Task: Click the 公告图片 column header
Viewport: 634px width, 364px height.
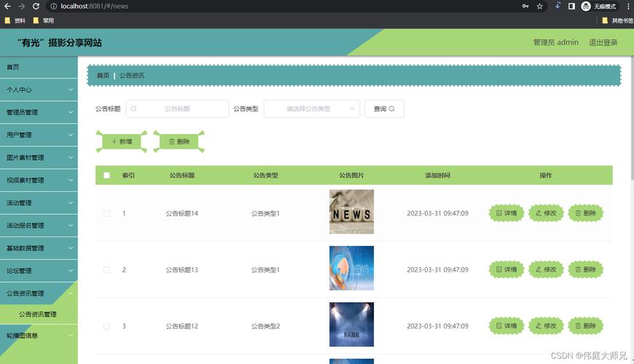Action: pos(351,175)
